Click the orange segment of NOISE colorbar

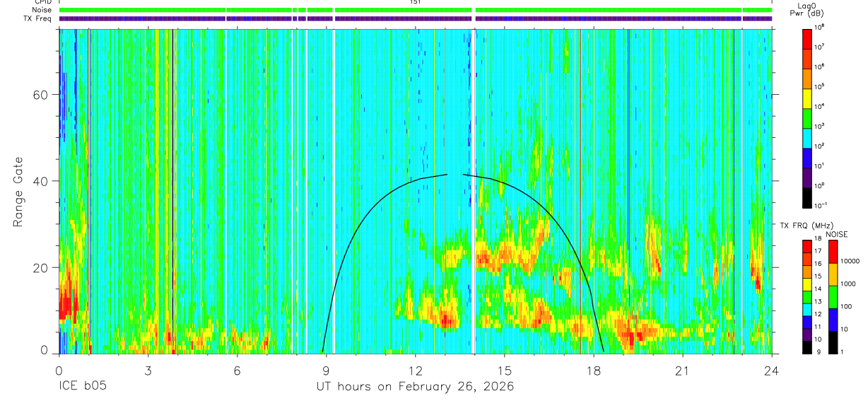click(832, 274)
